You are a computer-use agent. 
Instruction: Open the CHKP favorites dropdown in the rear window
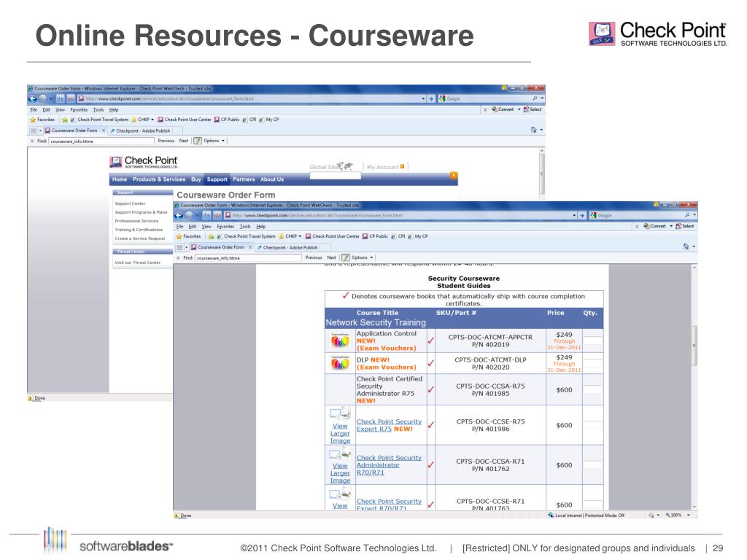coord(152,120)
